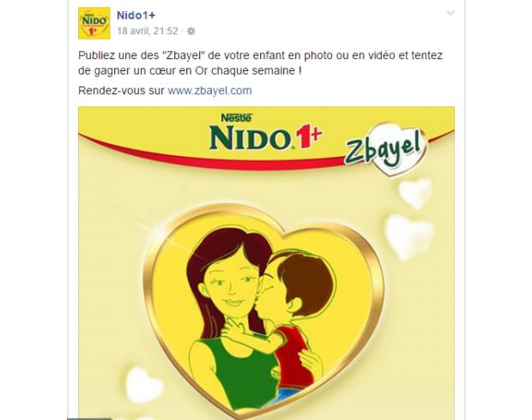This screenshot has width=532, height=420.
Task: Expand the post options chevron
Action: 450,13
